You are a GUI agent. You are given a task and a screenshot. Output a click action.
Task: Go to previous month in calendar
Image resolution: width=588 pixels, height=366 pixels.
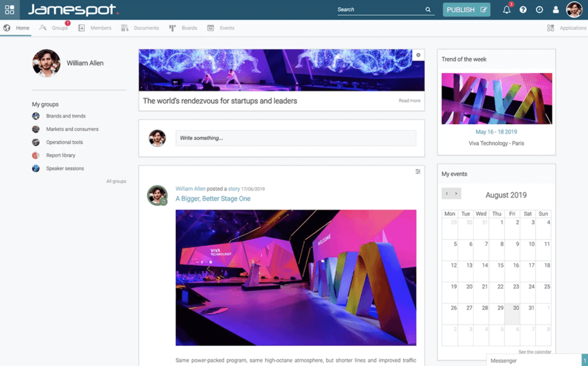coord(447,194)
